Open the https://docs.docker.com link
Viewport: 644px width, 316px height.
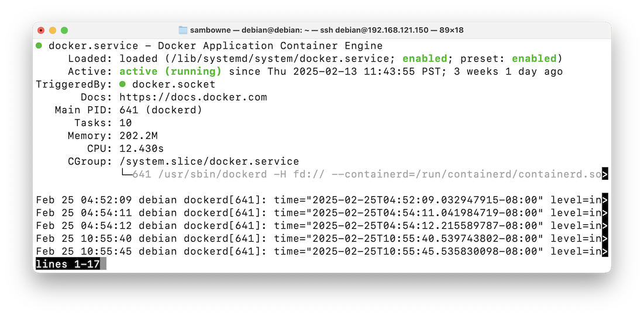click(x=193, y=98)
